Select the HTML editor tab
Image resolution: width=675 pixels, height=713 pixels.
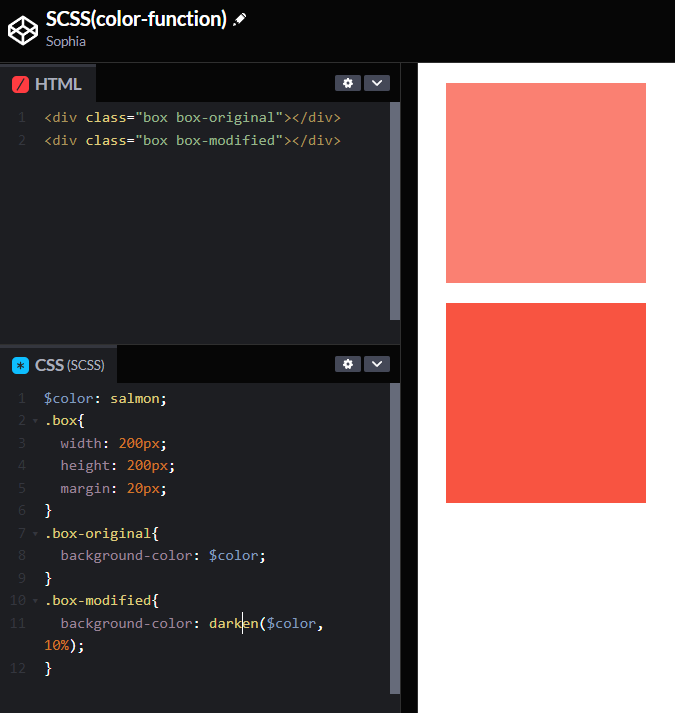pos(48,84)
